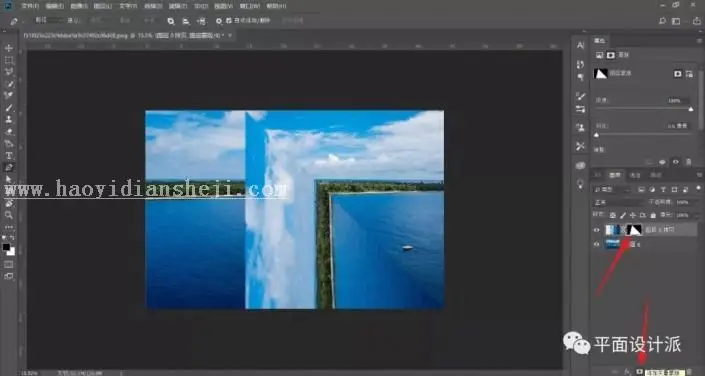The image size is (705, 376).
Task: Select the Layer 0 thumbnail
Action: click(613, 244)
